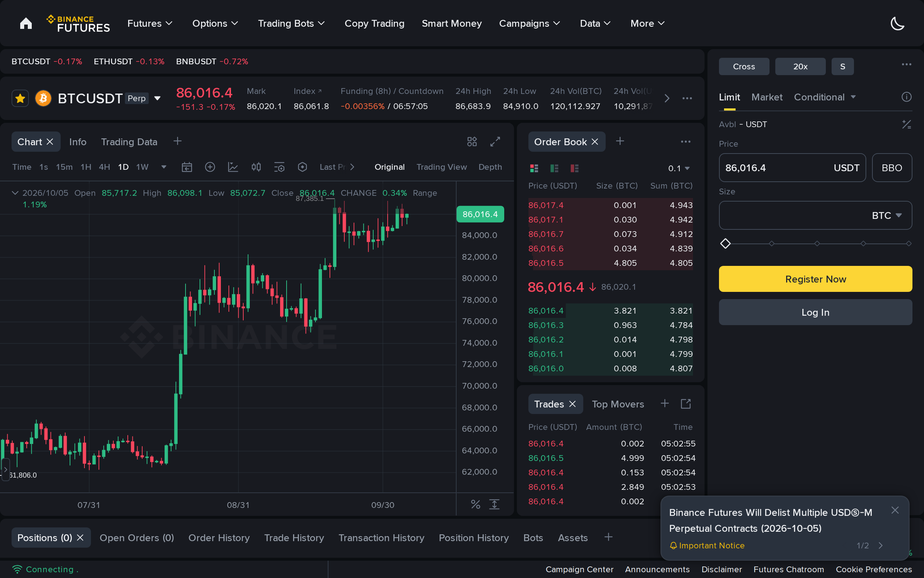This screenshot has height=578, width=924.
Task: Expand the chart to fullscreen
Action: pyautogui.click(x=495, y=142)
